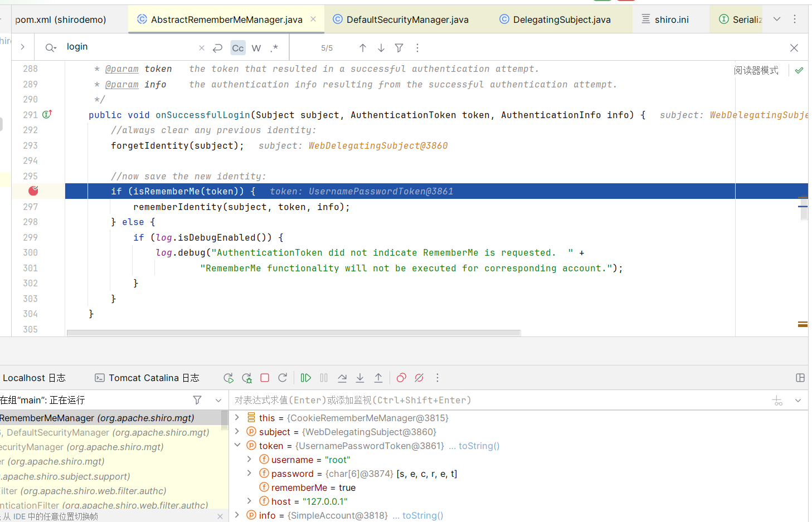Click reader mode label 阅读器模式

756,70
